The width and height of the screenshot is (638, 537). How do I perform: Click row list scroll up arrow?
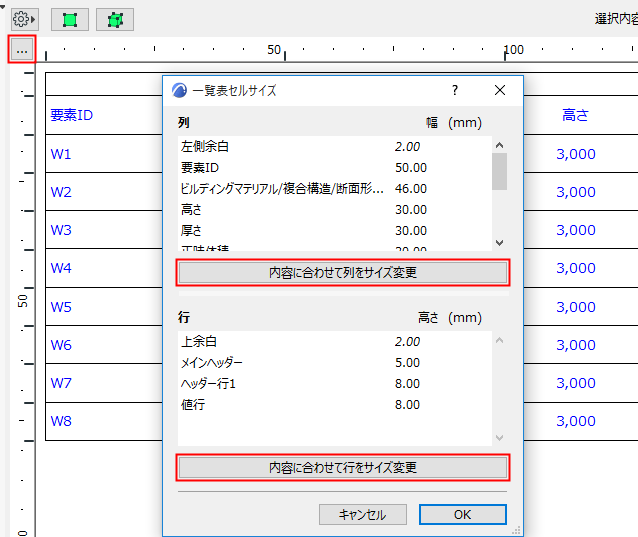[500, 340]
